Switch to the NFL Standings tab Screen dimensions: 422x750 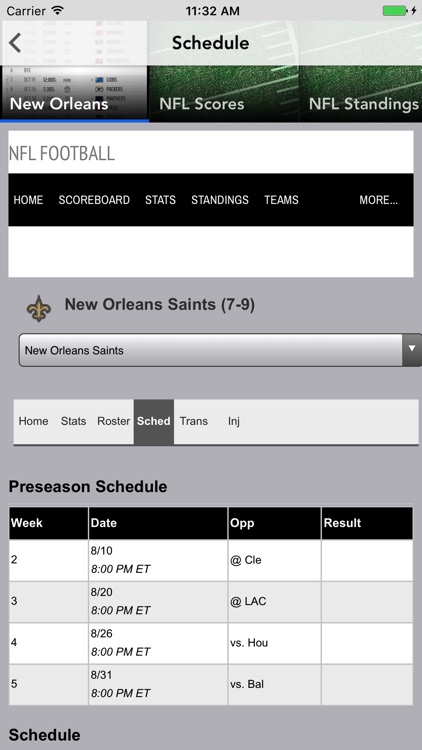tap(363, 104)
